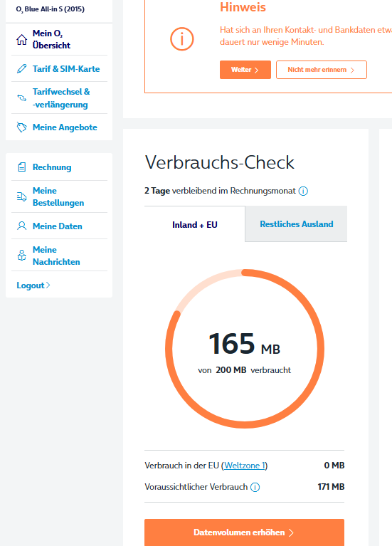Viewport: 392px width, 546px height.
Task: Click the price tag icon beside Meine Angebote
Action: point(21,127)
